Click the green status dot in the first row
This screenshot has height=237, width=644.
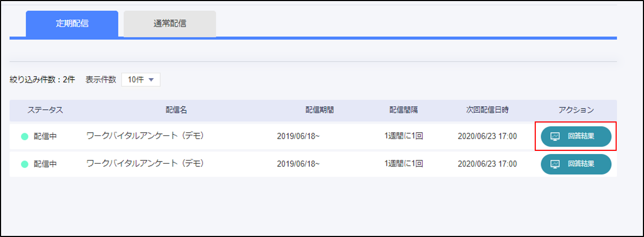(25, 136)
